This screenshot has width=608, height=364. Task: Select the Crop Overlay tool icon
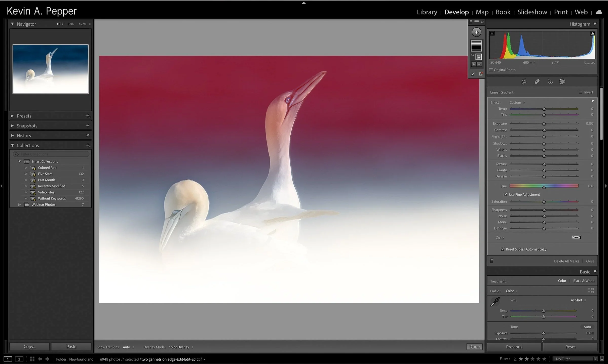click(524, 82)
